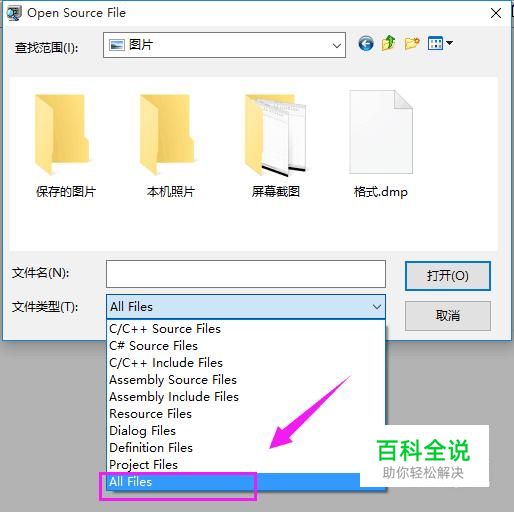Click the view menu dropdown arrow

[449, 43]
